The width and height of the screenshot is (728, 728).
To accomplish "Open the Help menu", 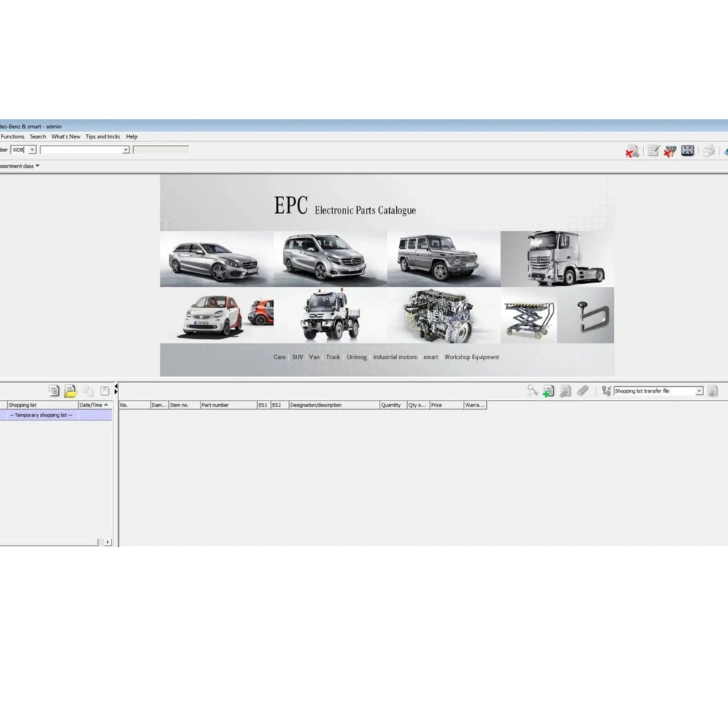I will click(x=131, y=136).
